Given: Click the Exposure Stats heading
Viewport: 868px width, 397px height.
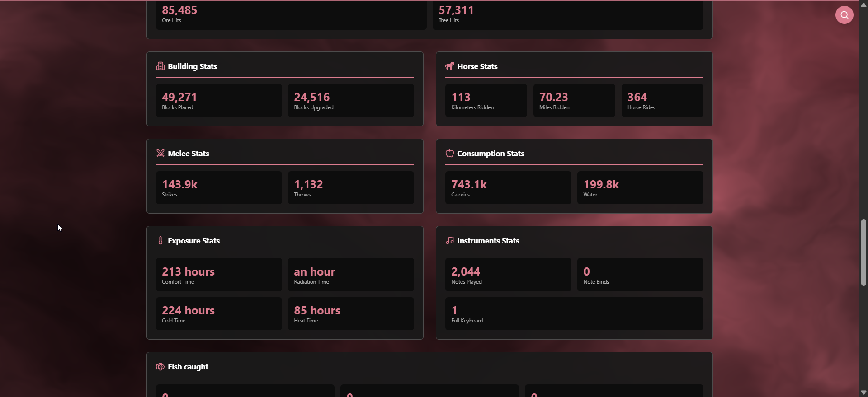Looking at the screenshot, I should (194, 241).
